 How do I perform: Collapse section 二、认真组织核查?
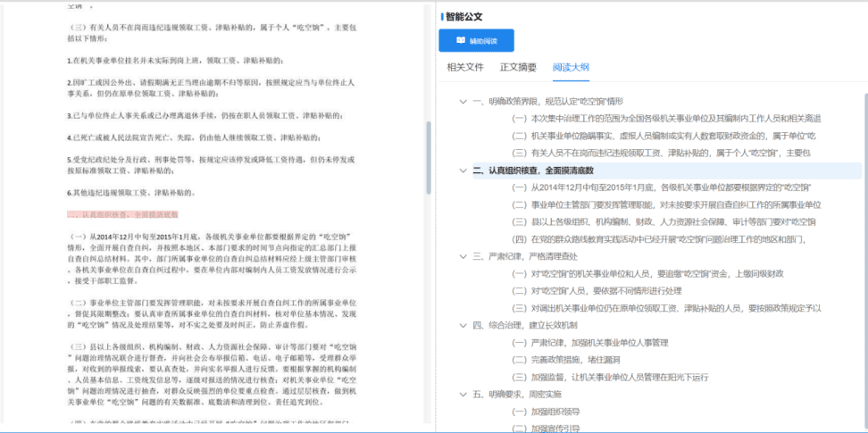coord(463,171)
